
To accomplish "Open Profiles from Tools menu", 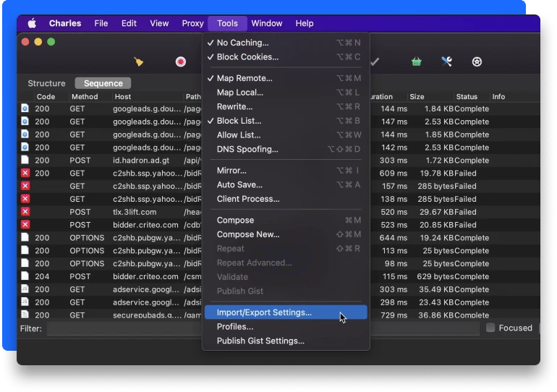I will (286, 327).
